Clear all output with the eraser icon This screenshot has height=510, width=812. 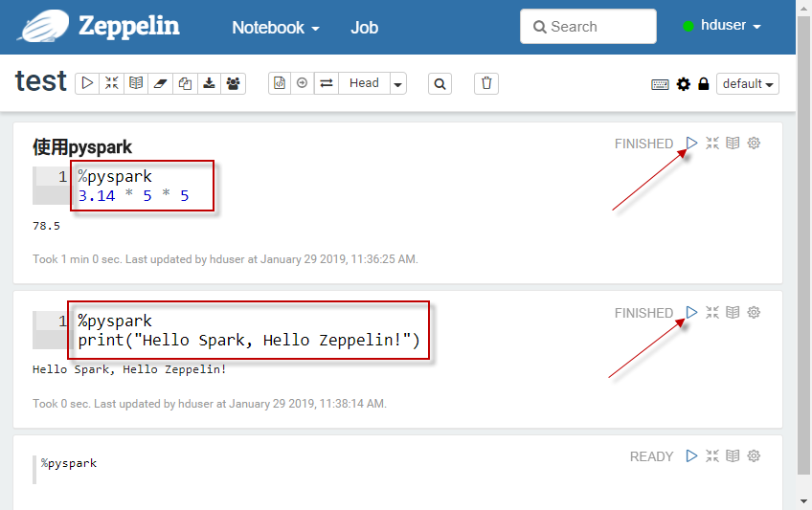[161, 83]
